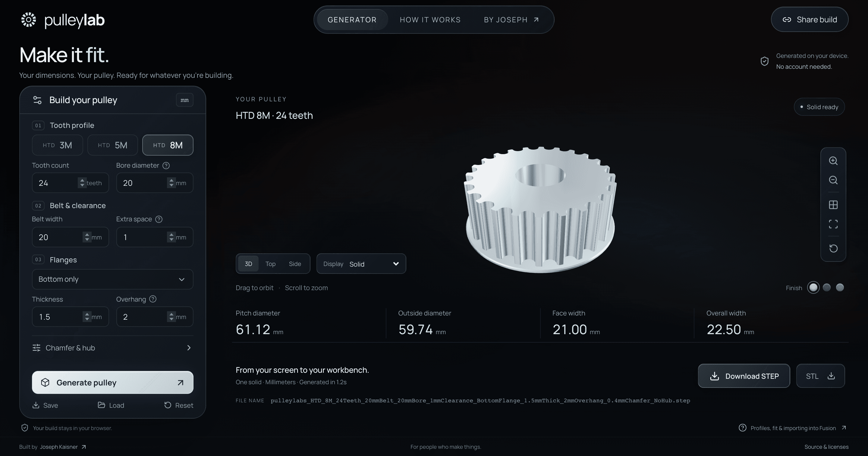Image resolution: width=868 pixels, height=456 pixels.
Task: Download the STL file
Action: coord(820,376)
